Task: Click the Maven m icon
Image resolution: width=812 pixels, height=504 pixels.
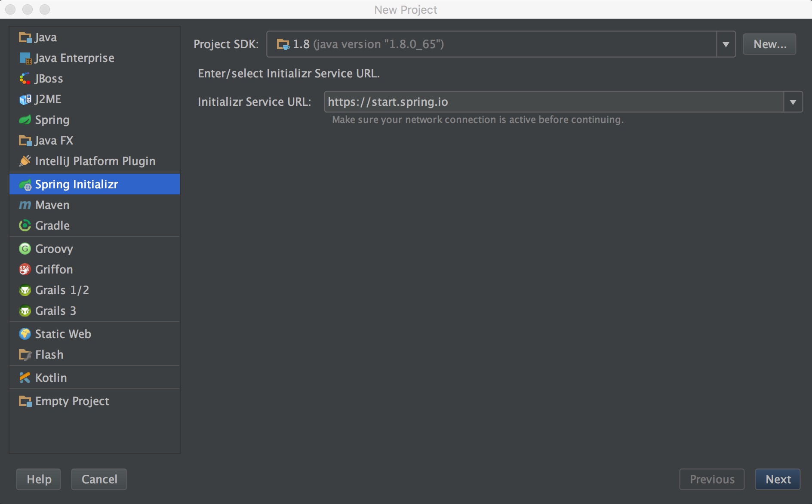Action: pos(25,205)
